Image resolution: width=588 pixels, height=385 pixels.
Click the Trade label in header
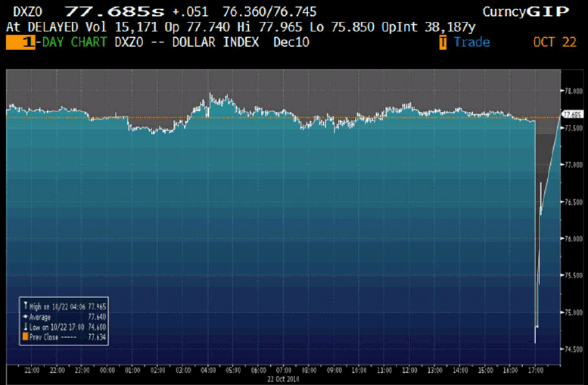(471, 42)
